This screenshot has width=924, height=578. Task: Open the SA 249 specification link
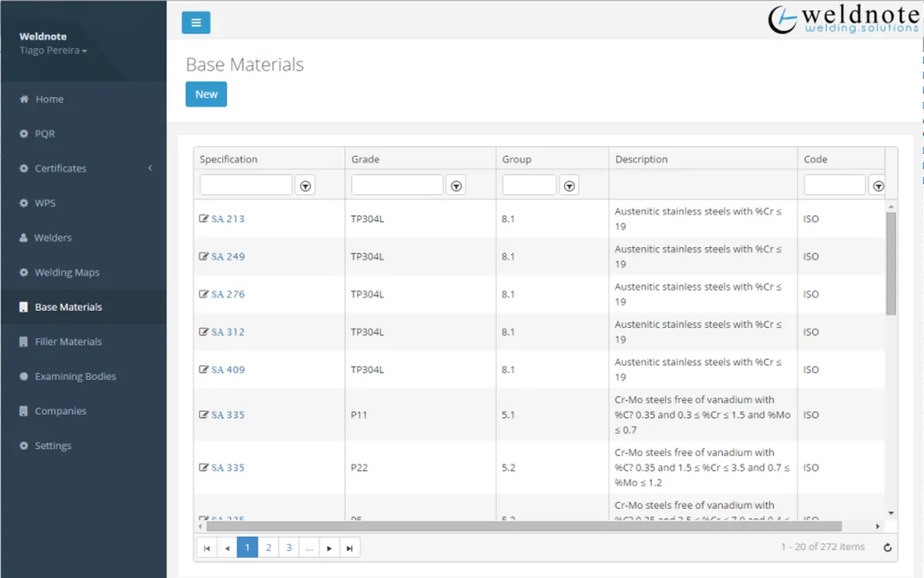pyautogui.click(x=228, y=256)
